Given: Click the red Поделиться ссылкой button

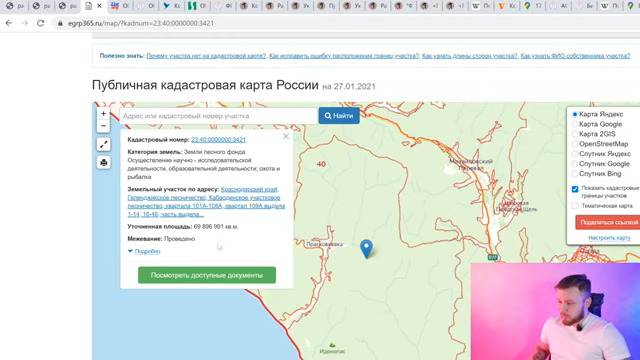Looking at the screenshot, I should pyautogui.click(x=608, y=222).
